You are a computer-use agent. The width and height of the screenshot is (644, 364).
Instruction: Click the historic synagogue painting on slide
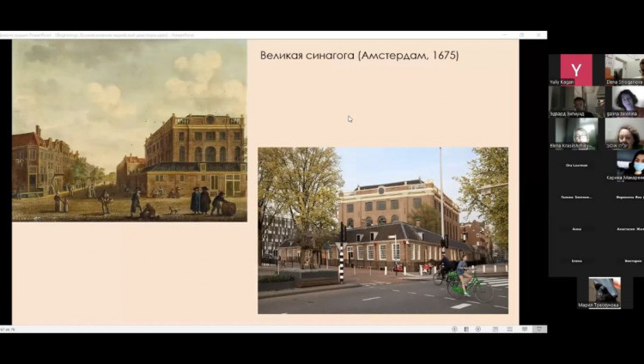click(130, 130)
